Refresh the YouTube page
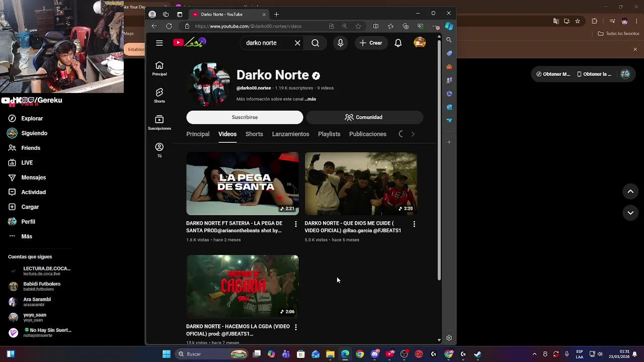This screenshot has height=362, width=644. tap(169, 26)
